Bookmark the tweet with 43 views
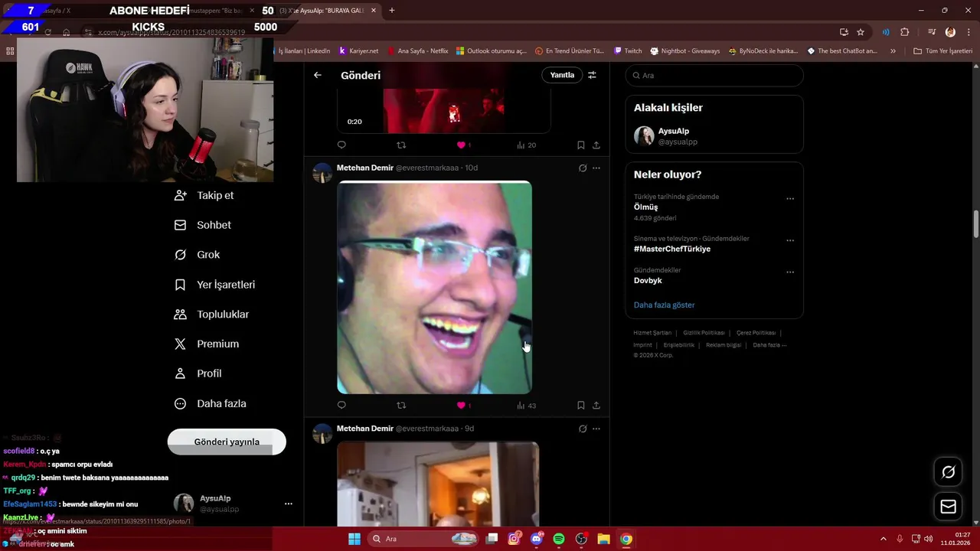 [x=580, y=406]
